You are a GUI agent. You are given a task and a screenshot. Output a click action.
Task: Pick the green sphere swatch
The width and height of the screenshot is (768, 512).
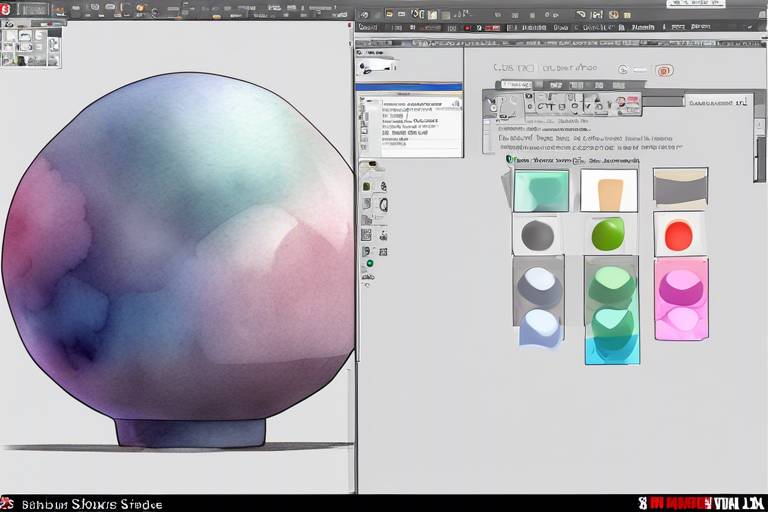(x=608, y=234)
